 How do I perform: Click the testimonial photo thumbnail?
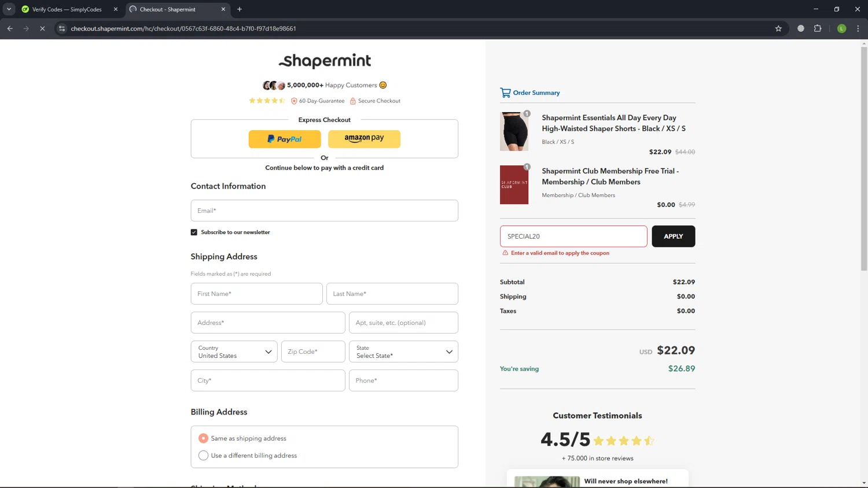547,482
